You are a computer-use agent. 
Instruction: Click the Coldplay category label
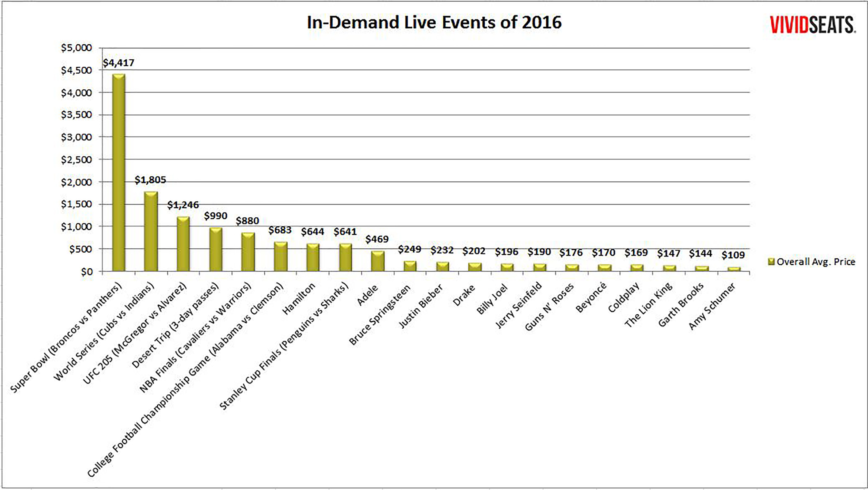[624, 297]
